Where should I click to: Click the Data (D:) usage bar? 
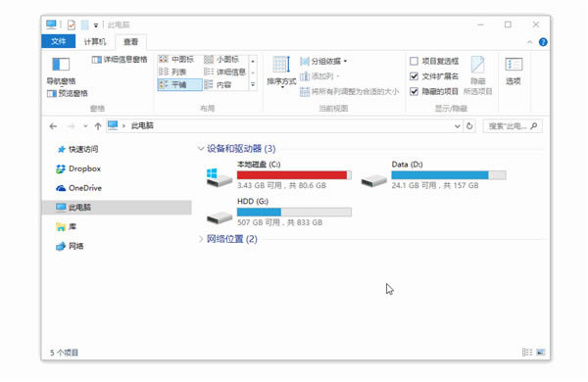click(449, 175)
